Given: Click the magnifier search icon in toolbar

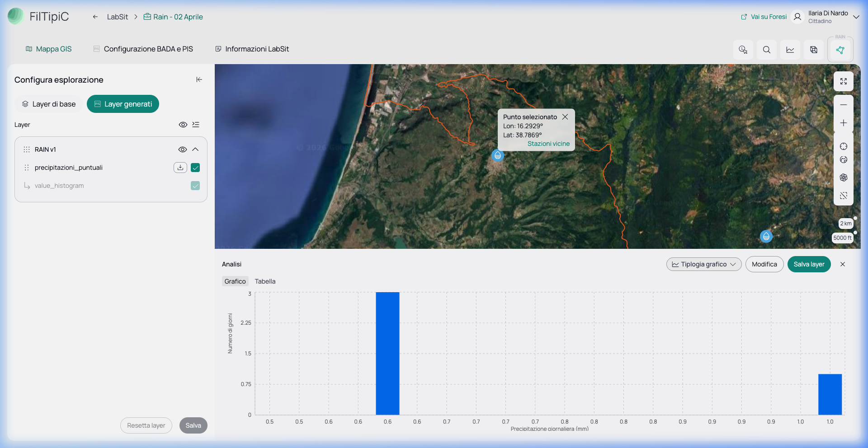Looking at the screenshot, I should point(767,50).
